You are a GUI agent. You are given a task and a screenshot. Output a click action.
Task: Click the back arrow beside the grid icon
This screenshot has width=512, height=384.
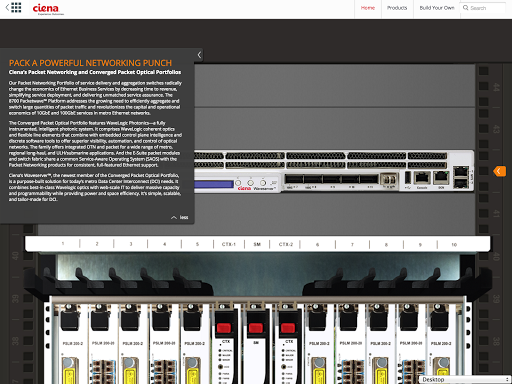click(x=7, y=7)
